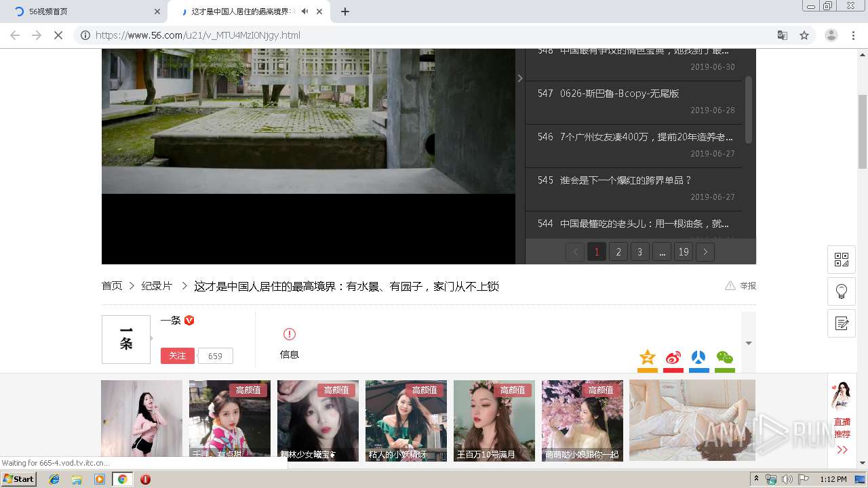Open the 舞林少女 live thumbnail
The width and height of the screenshot is (868, 488).
click(x=318, y=420)
